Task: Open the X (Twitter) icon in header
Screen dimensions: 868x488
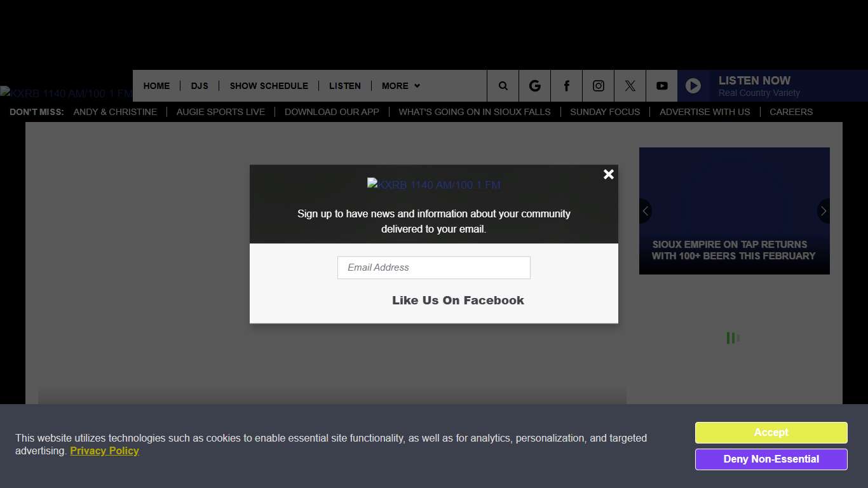Action: pos(630,86)
